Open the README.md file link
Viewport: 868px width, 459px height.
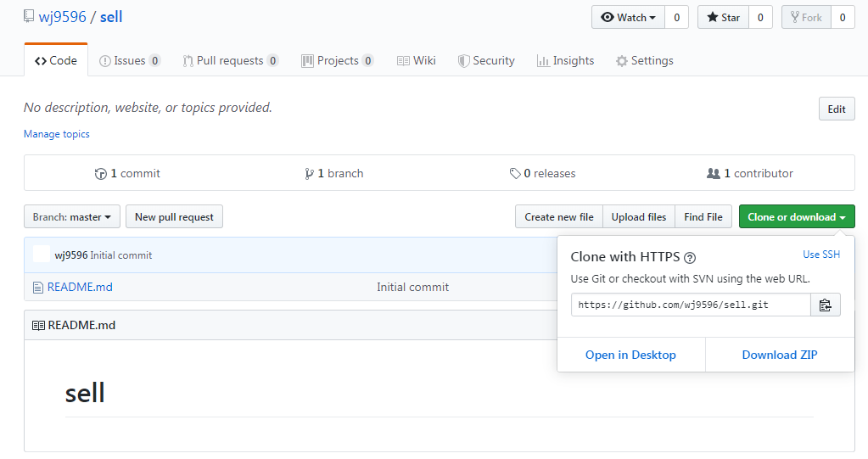click(80, 288)
